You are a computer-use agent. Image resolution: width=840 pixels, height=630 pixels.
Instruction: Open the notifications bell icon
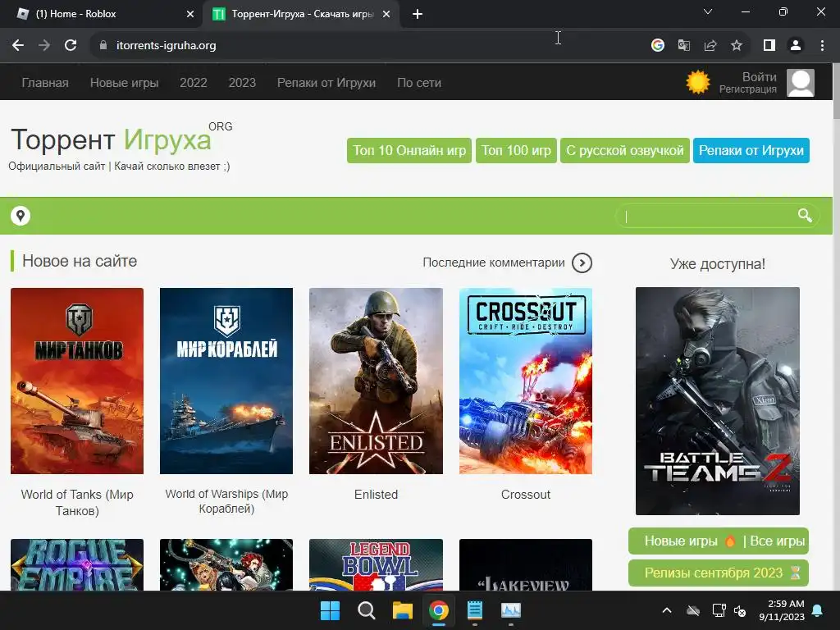point(818,610)
